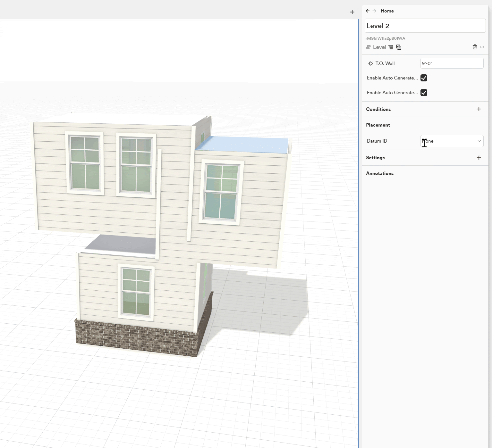
Task: Click the Level 2 name field
Action: pyautogui.click(x=425, y=26)
